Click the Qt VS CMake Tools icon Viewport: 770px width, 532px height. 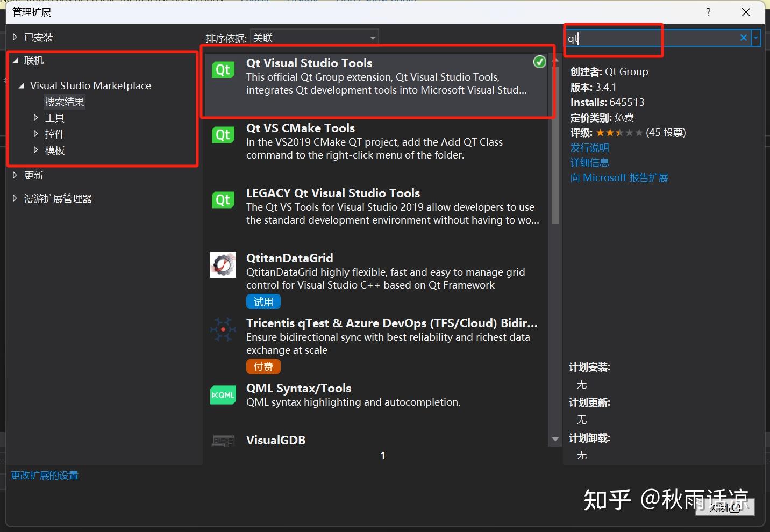(223, 134)
